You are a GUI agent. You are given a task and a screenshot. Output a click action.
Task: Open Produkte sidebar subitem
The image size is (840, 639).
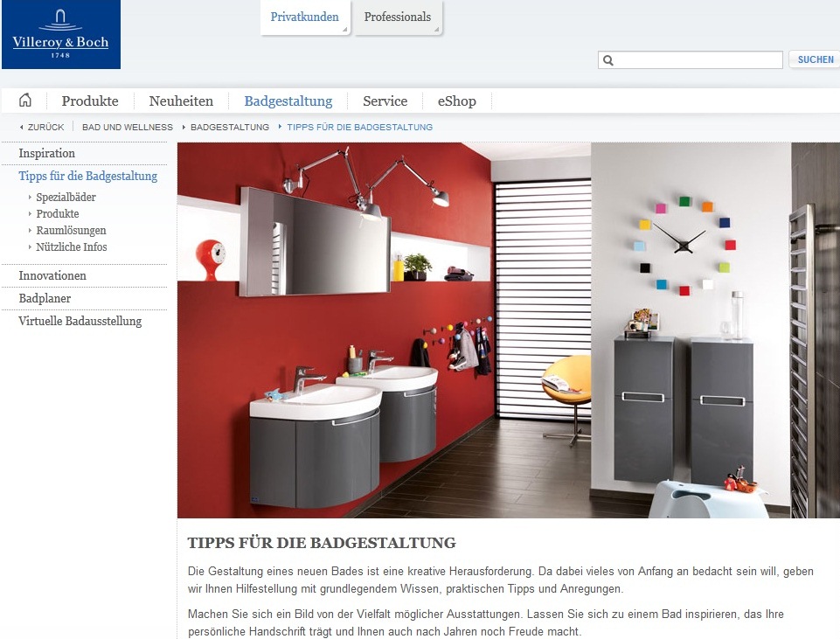[58, 213]
